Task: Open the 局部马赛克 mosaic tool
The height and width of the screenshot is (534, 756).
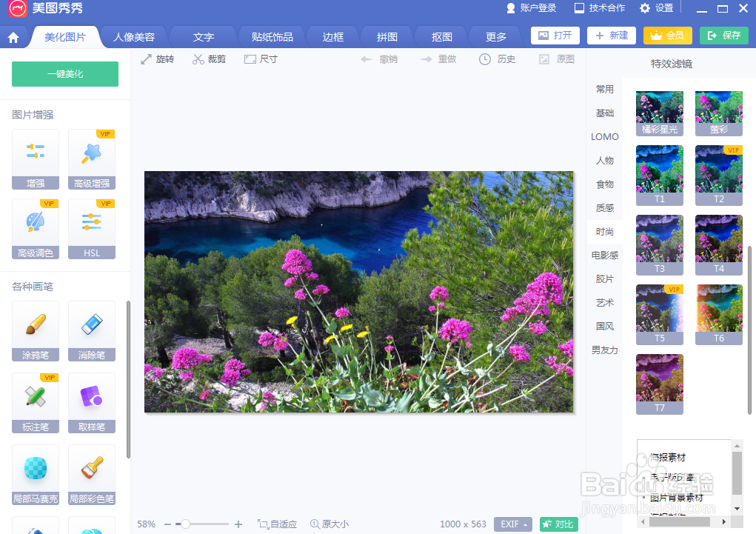Action: [35, 475]
